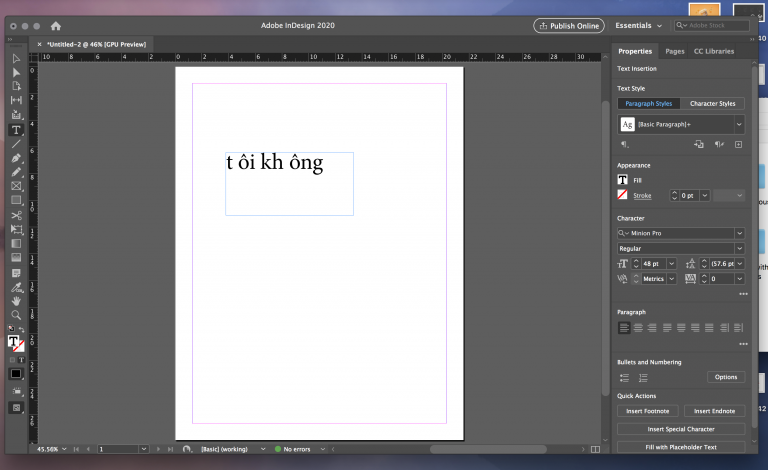The height and width of the screenshot is (470, 768).
Task: Select the Direct Selection tool
Action: coord(16,72)
